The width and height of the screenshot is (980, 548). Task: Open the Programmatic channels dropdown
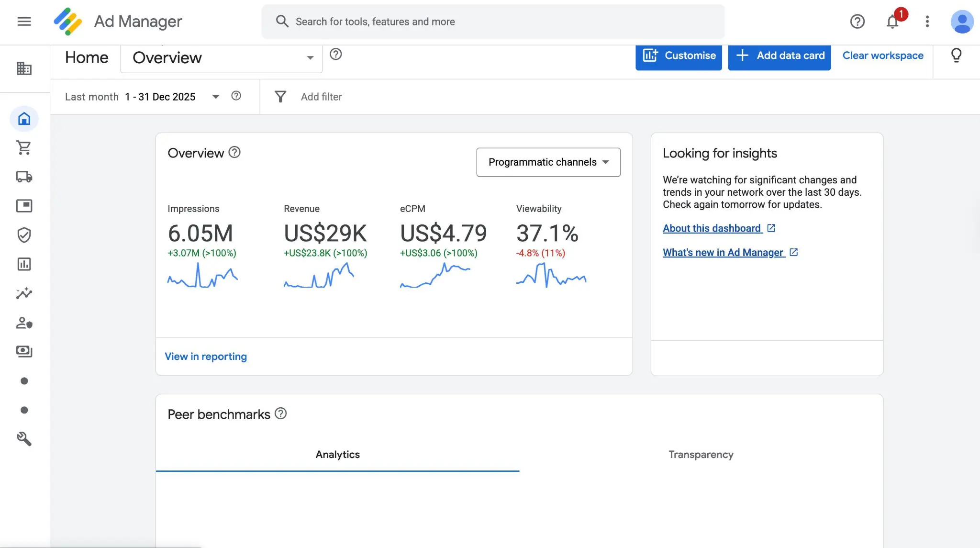548,162
